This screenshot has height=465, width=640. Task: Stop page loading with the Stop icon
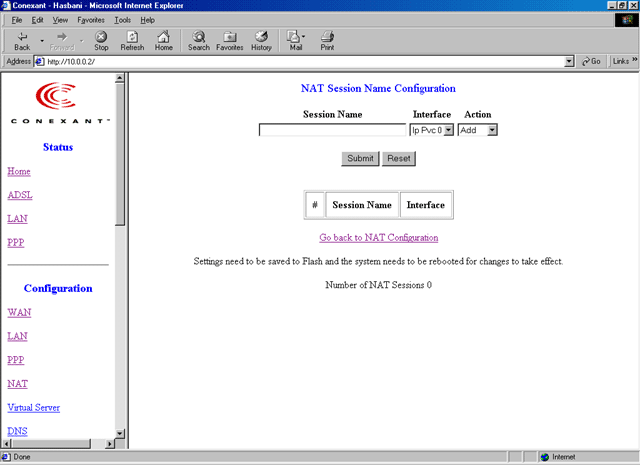(101, 41)
